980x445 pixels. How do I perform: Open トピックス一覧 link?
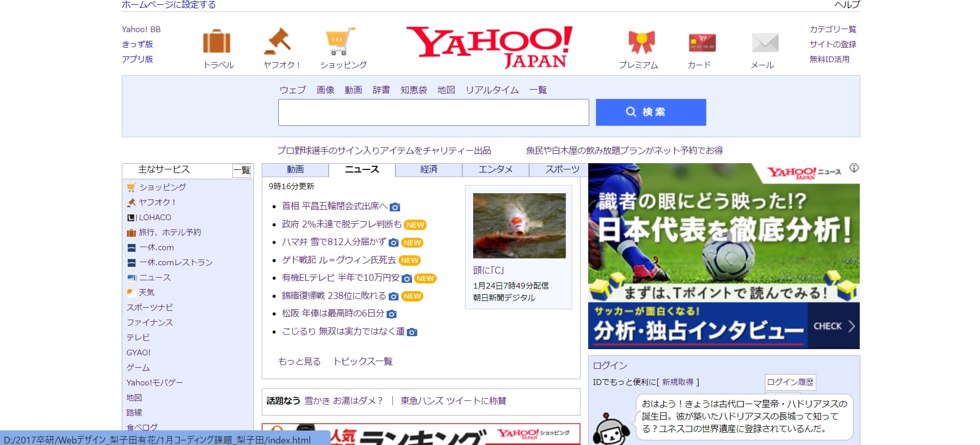click(x=363, y=362)
